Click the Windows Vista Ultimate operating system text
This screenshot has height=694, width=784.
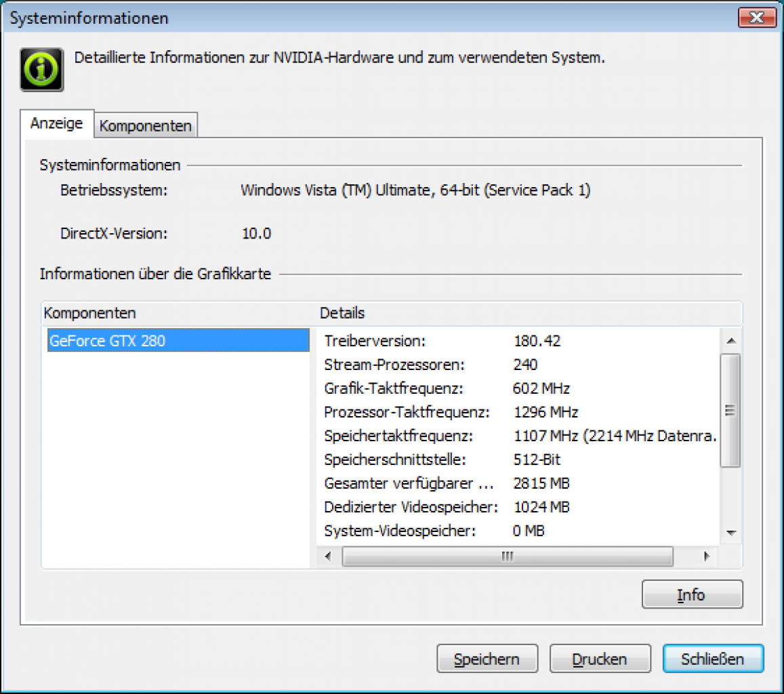415,190
